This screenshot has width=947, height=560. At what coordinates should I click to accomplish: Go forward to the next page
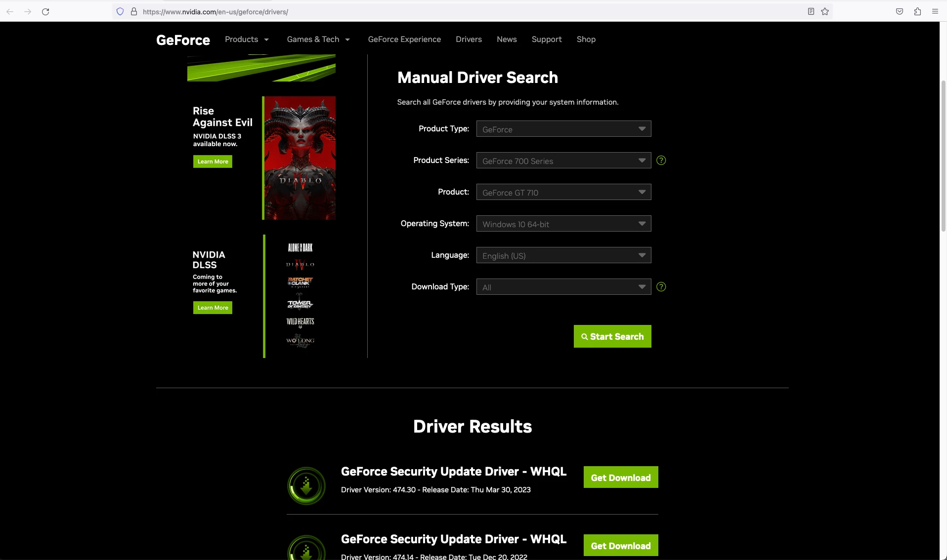pyautogui.click(x=28, y=11)
